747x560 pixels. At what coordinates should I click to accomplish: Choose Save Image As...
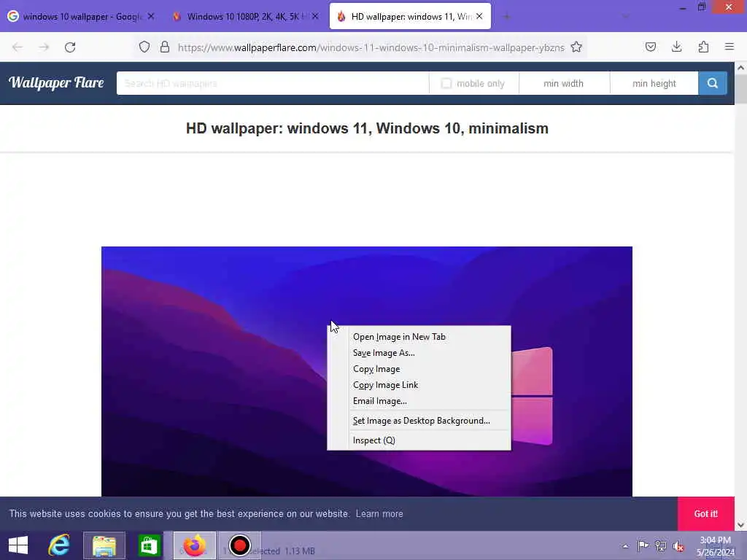[419, 353]
